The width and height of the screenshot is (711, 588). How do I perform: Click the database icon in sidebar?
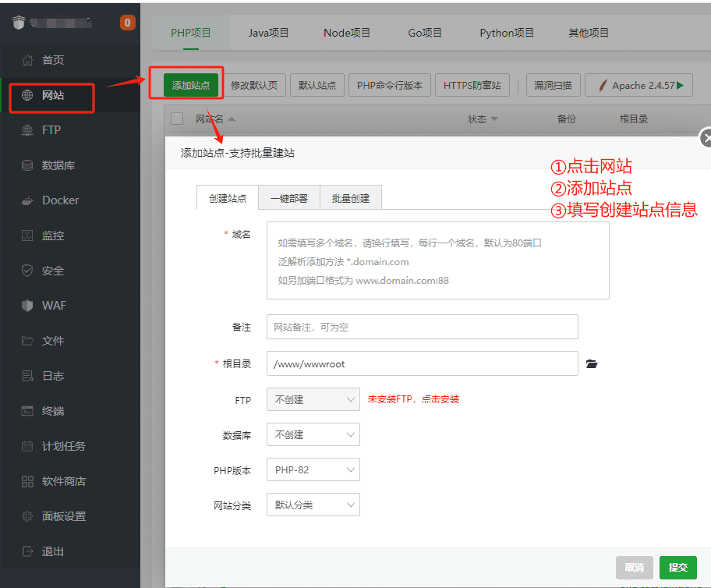[27, 165]
